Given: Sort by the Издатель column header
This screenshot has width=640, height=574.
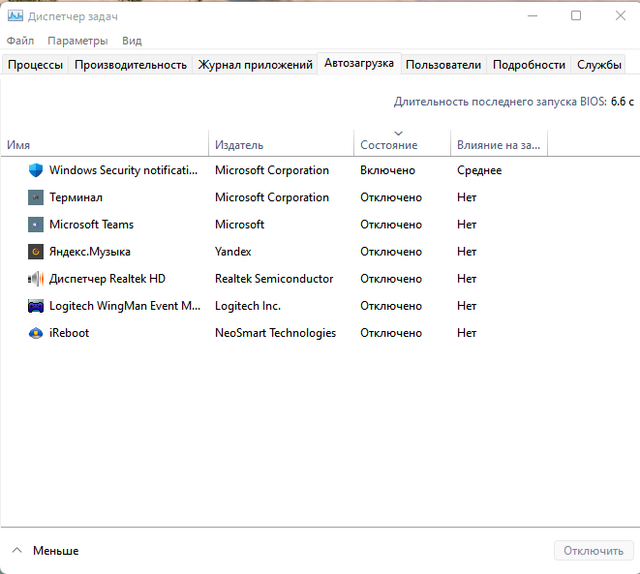Looking at the screenshot, I should pyautogui.click(x=281, y=144).
